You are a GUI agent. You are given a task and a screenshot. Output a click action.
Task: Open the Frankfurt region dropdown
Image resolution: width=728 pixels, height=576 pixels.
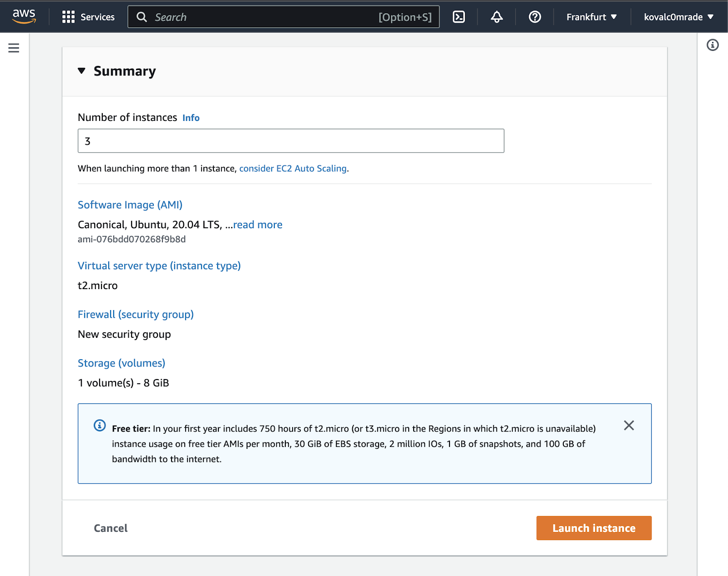(591, 17)
